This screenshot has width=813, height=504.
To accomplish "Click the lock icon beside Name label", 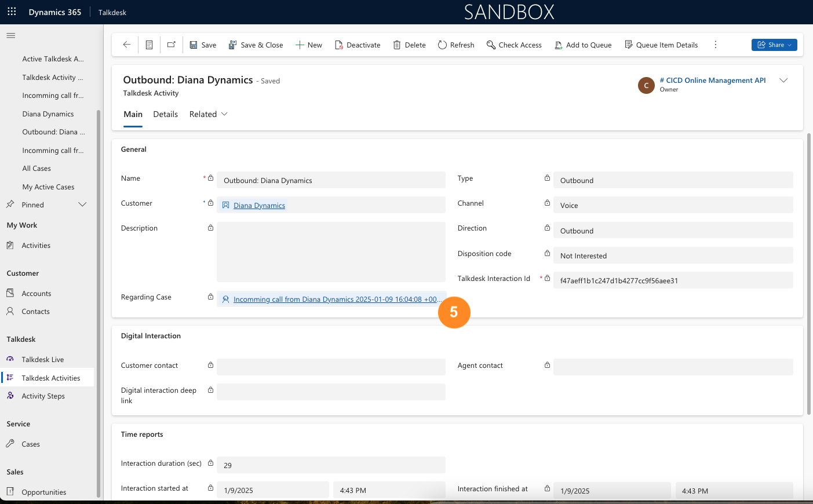I will point(210,178).
